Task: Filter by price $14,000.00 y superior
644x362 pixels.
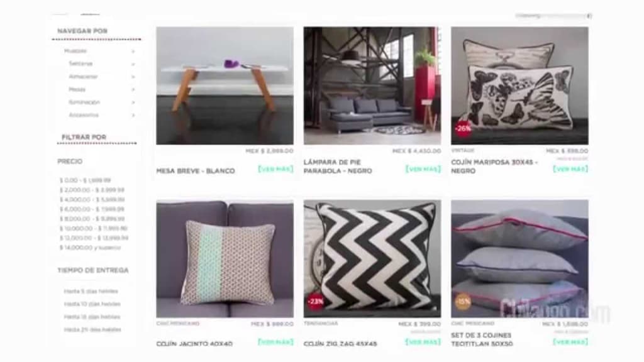Action: click(x=91, y=248)
